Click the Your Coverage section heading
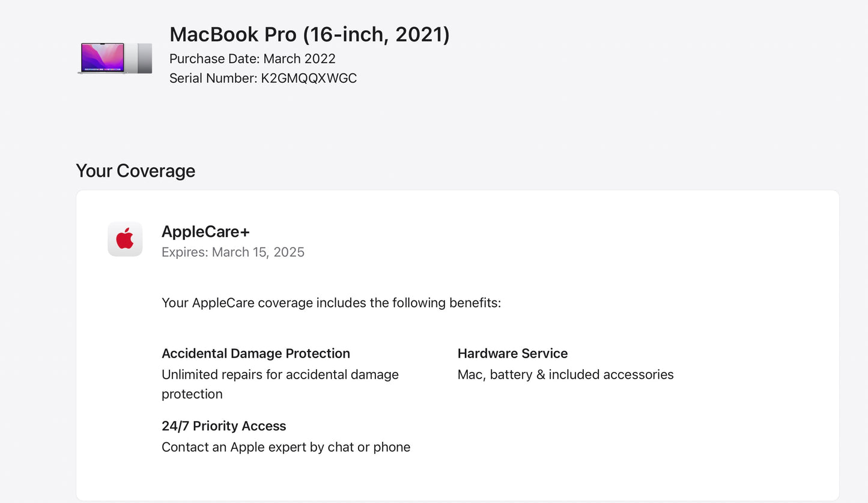868x503 pixels. (135, 171)
